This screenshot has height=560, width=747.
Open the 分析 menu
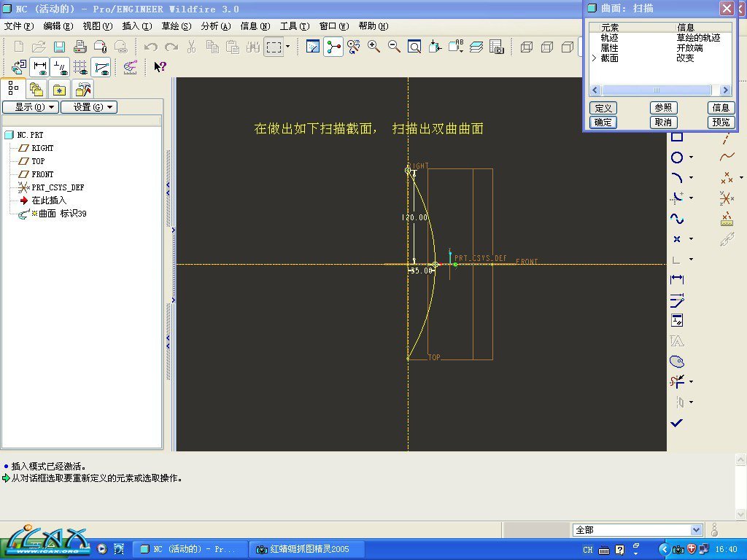215,26
